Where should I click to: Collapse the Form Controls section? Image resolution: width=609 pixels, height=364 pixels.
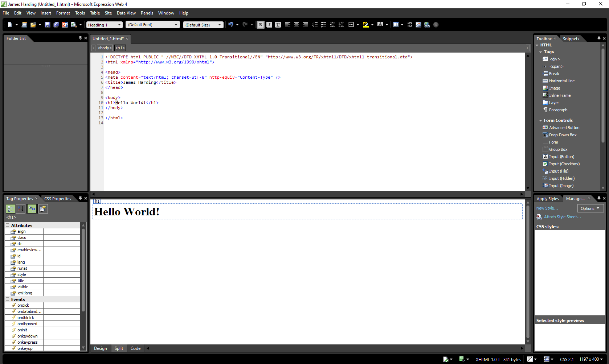(540, 120)
